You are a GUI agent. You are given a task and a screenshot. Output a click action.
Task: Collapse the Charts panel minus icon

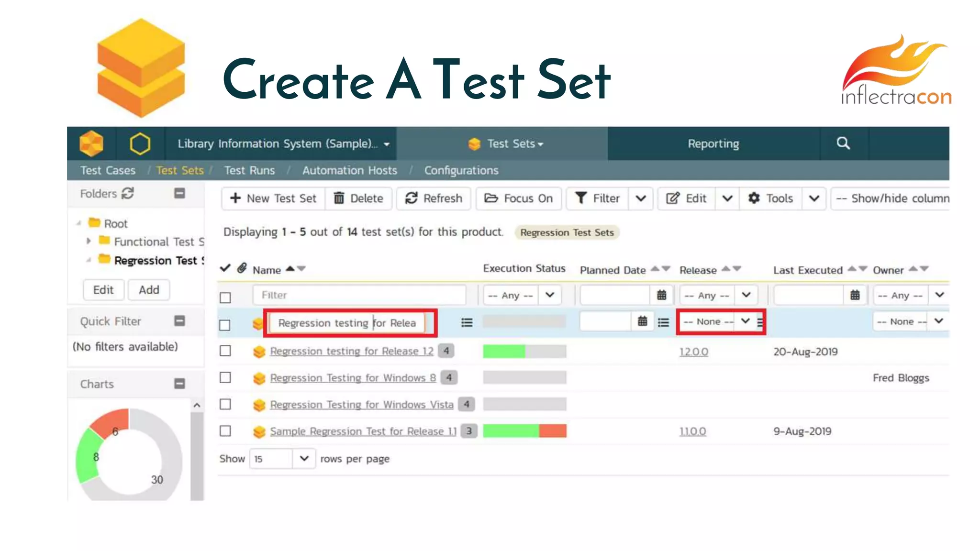click(179, 384)
